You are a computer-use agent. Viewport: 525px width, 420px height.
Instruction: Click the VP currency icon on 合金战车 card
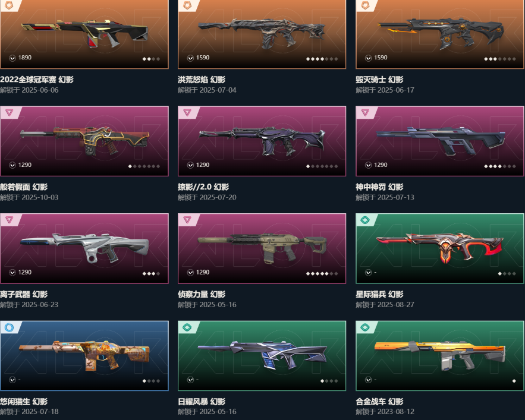coord(368,380)
